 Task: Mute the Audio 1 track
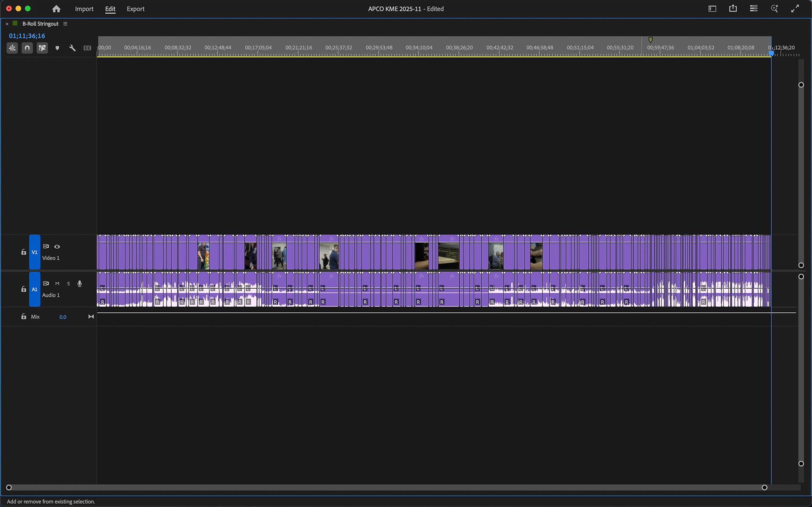57,284
